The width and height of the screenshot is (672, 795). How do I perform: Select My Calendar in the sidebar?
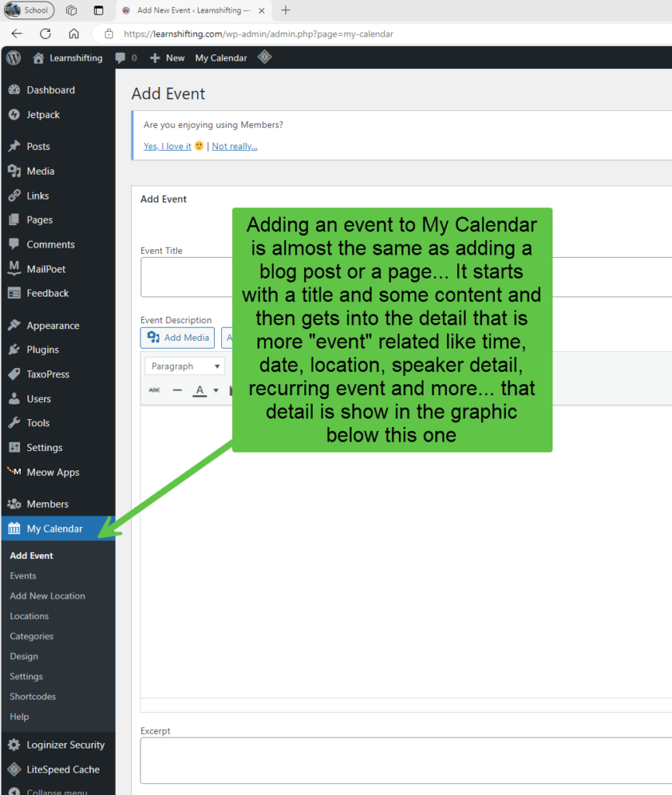[x=57, y=528]
